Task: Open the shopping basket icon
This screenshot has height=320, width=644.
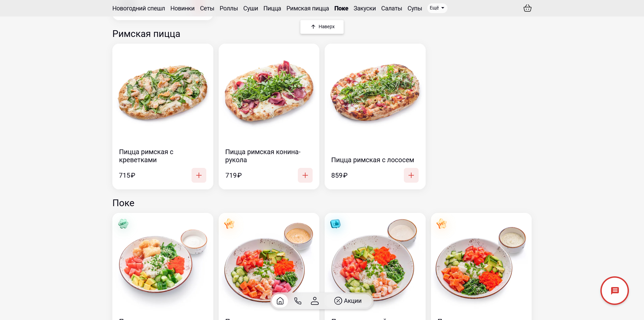Action: 527,8
